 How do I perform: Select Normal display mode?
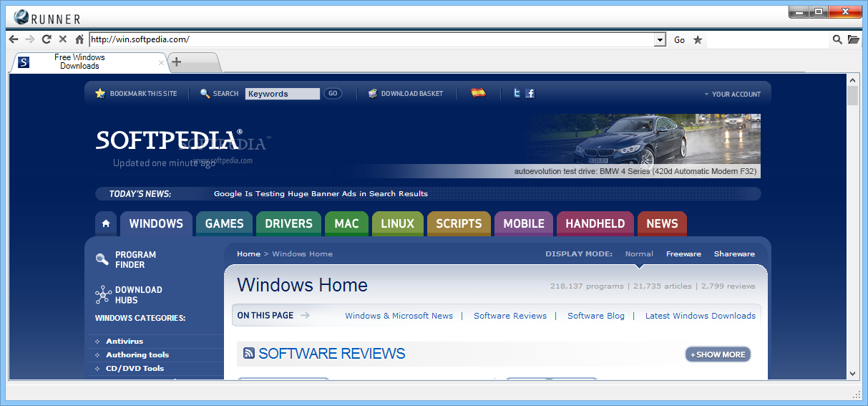click(x=639, y=254)
